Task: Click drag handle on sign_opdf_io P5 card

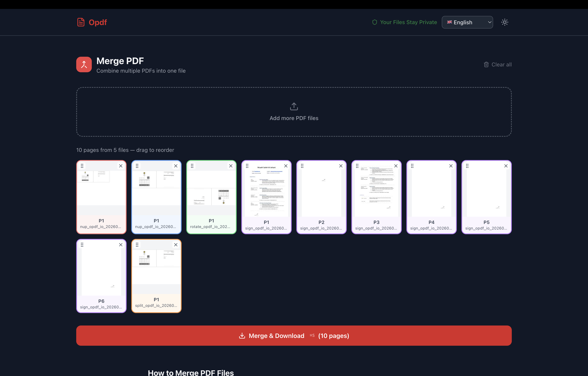Action: click(x=467, y=166)
